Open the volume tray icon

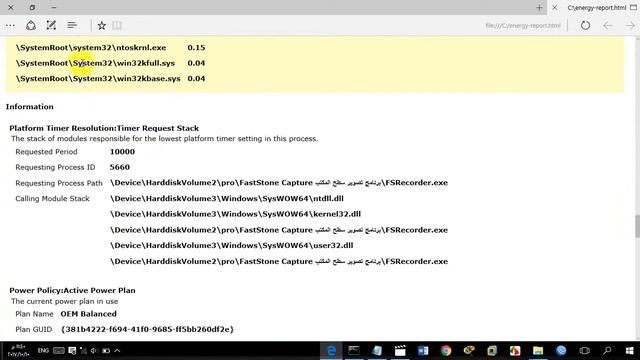click(94, 351)
